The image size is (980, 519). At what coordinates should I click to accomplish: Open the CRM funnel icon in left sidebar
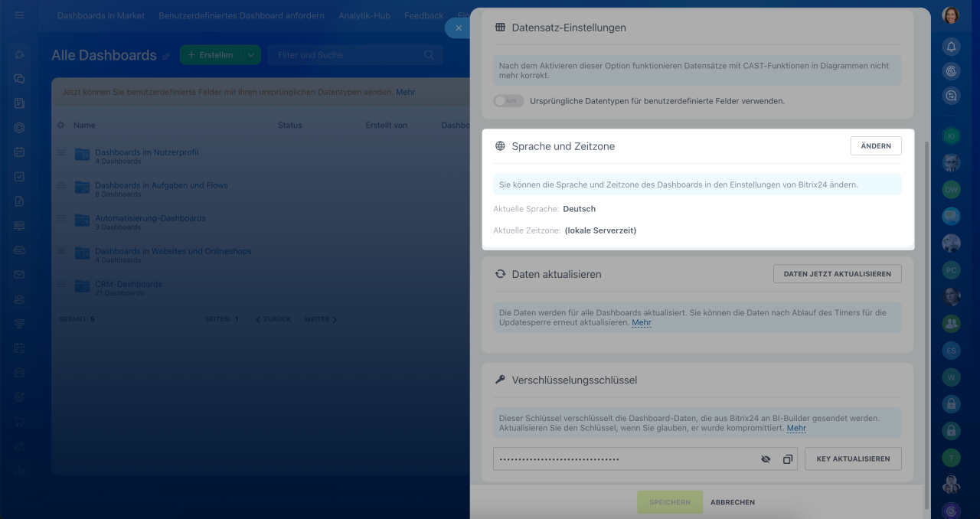click(x=19, y=324)
